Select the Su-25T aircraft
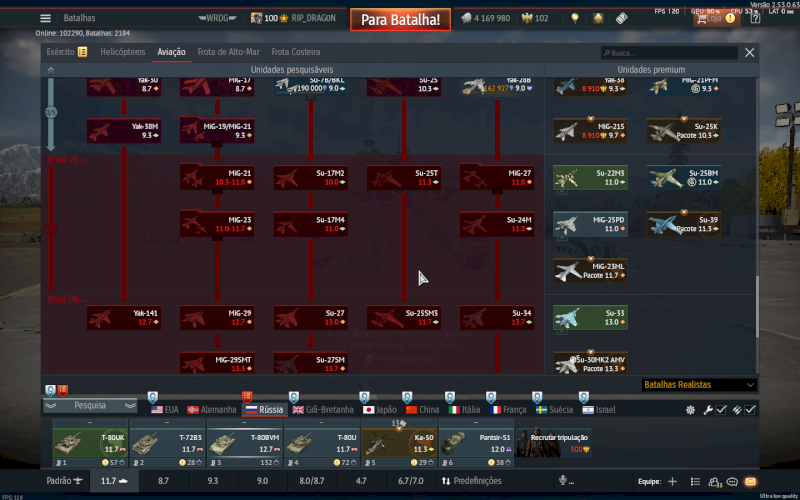800x500 pixels. point(404,178)
